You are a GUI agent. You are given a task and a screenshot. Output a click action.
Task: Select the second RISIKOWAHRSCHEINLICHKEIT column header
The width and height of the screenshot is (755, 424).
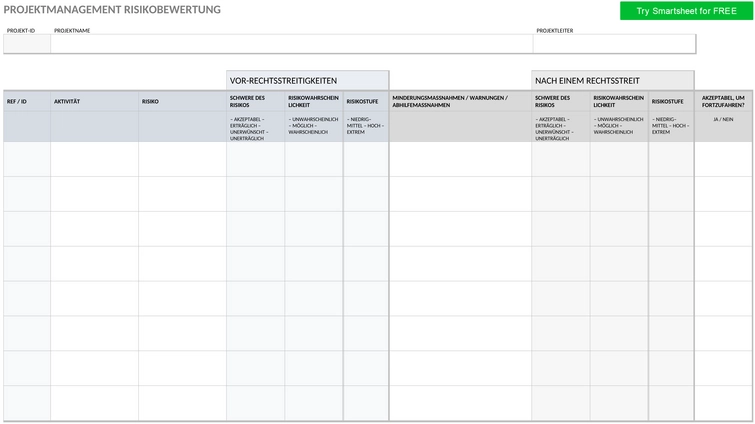[619, 102]
